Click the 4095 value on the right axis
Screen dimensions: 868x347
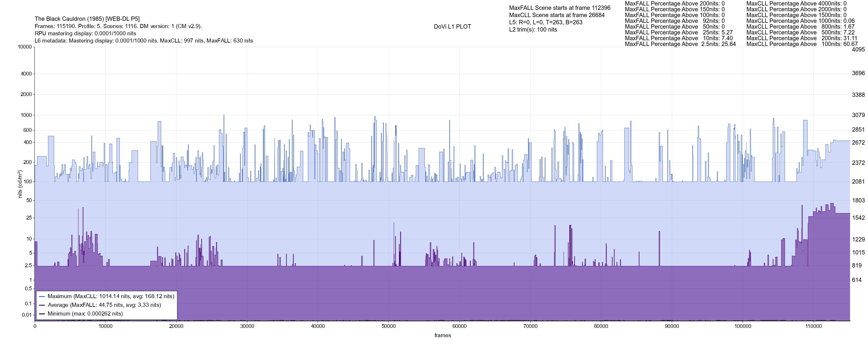858,49
